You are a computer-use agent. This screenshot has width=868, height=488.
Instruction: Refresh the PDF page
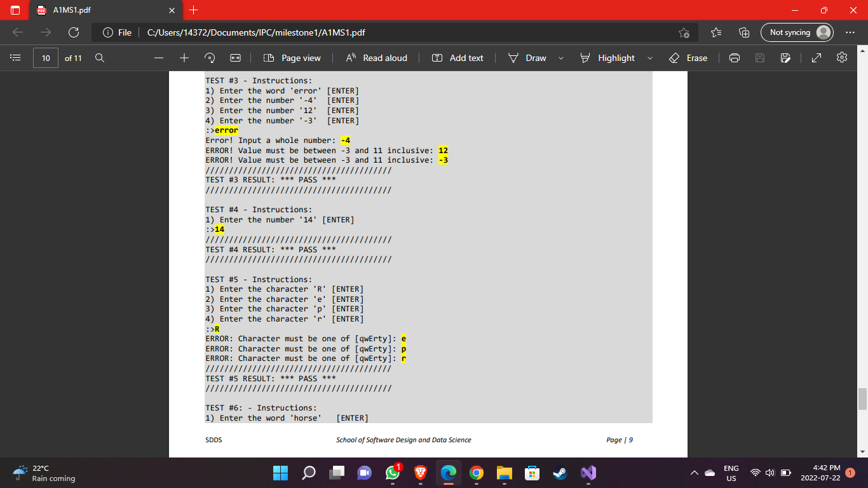74,32
